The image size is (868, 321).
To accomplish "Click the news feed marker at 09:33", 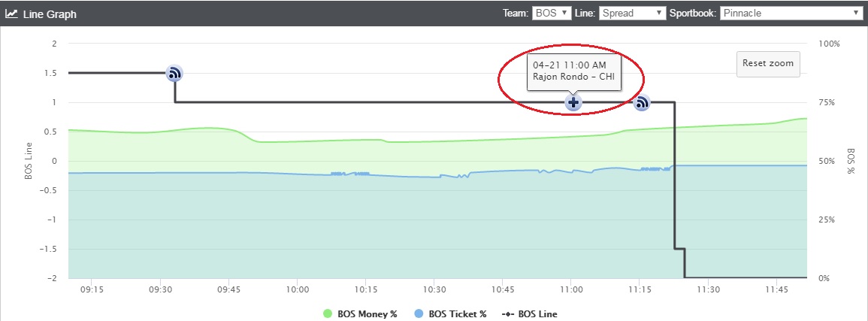I will tap(175, 73).
